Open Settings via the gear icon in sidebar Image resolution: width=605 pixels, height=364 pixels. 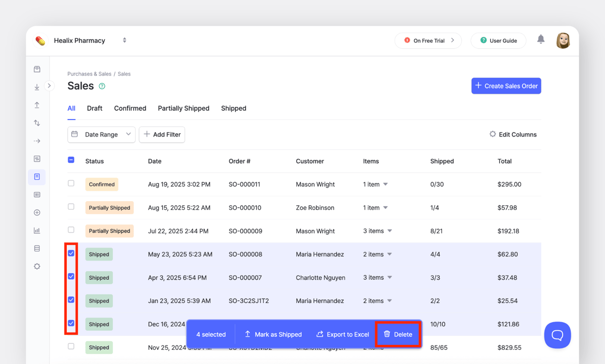point(37,266)
